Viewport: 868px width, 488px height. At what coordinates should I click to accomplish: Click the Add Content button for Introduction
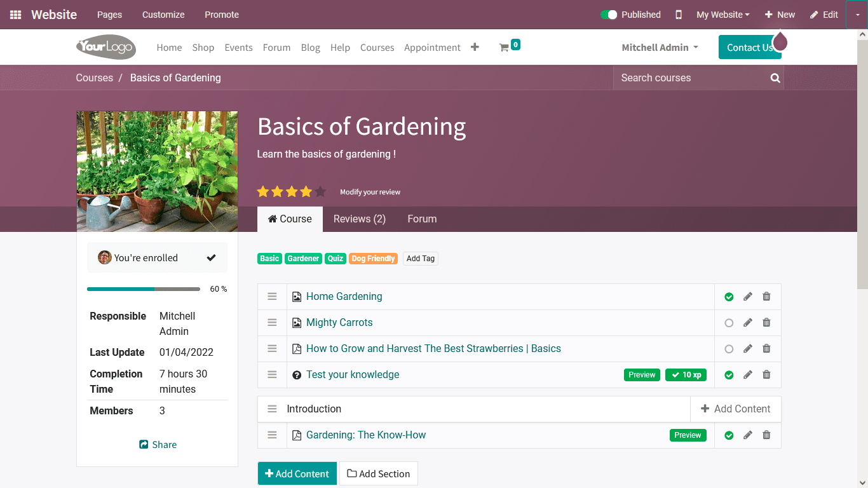[x=735, y=409]
